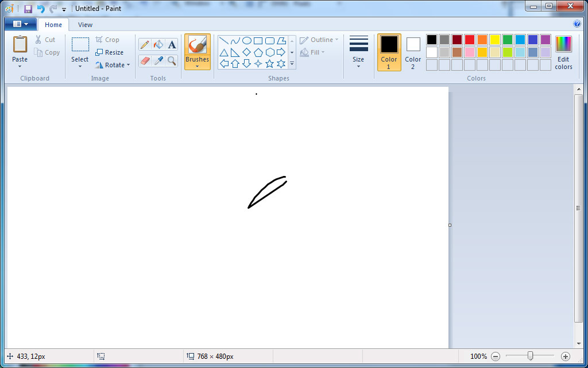Viewport: 588px width, 368px height.
Task: Activate the Color 1 foreground selector
Action: (x=389, y=52)
